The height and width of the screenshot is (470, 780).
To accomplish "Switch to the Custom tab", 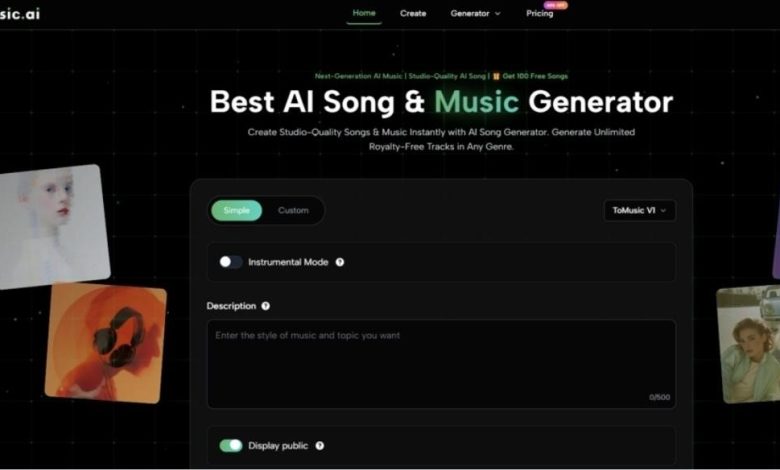I will 293,210.
